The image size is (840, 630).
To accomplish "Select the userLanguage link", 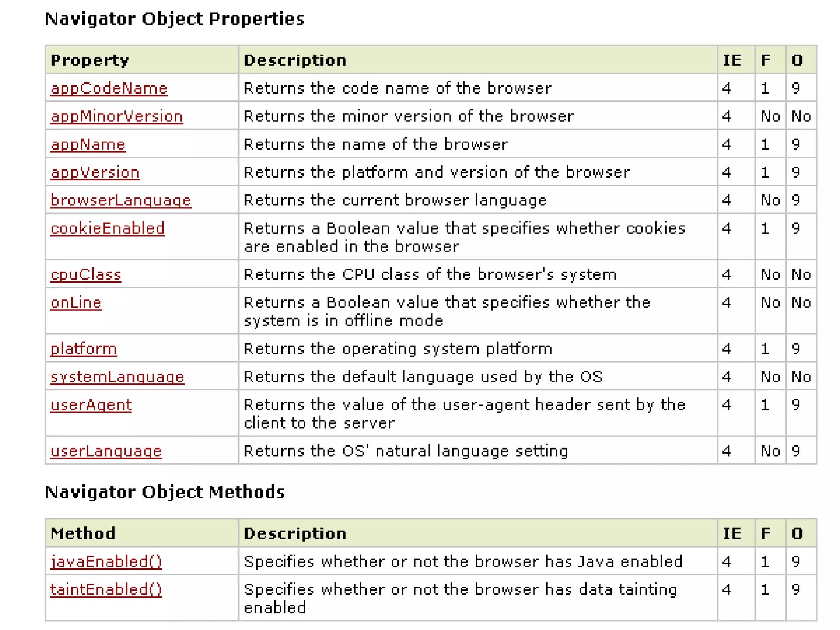I will (x=106, y=451).
